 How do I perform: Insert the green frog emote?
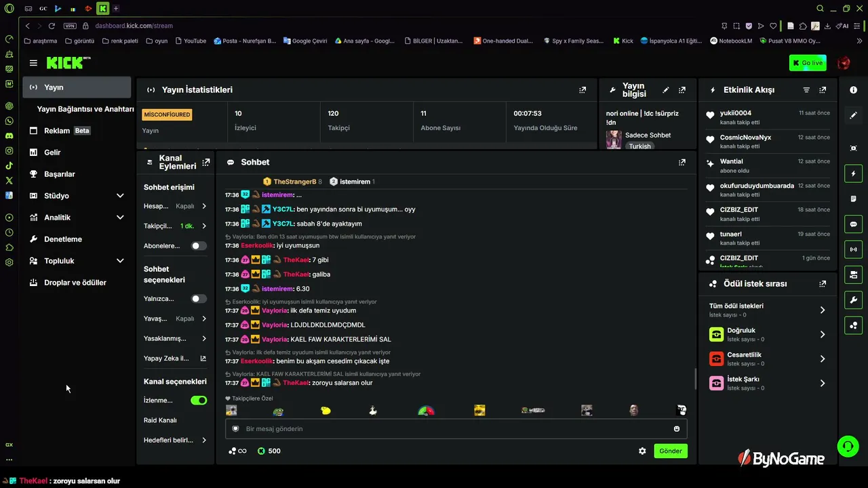pyautogui.click(x=278, y=410)
